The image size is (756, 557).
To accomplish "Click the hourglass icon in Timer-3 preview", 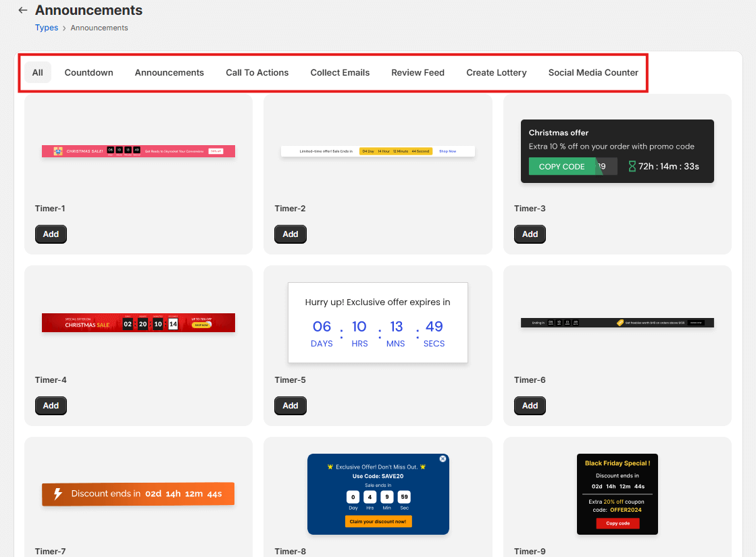I will coord(632,166).
